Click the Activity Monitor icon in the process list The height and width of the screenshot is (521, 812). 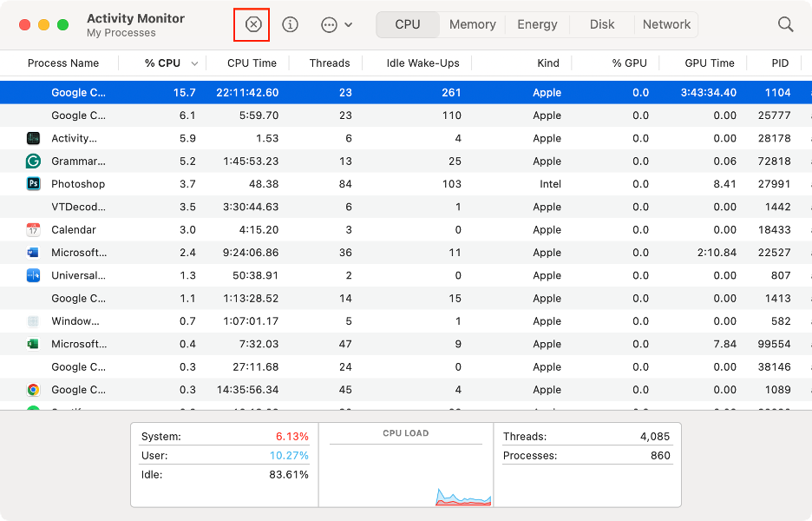pyautogui.click(x=33, y=138)
